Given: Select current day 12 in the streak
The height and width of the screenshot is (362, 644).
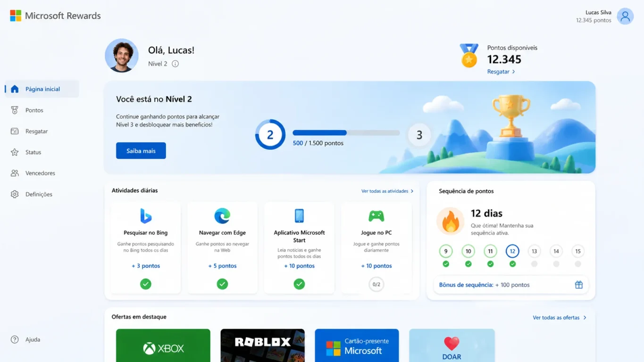Looking at the screenshot, I should click(x=512, y=251).
